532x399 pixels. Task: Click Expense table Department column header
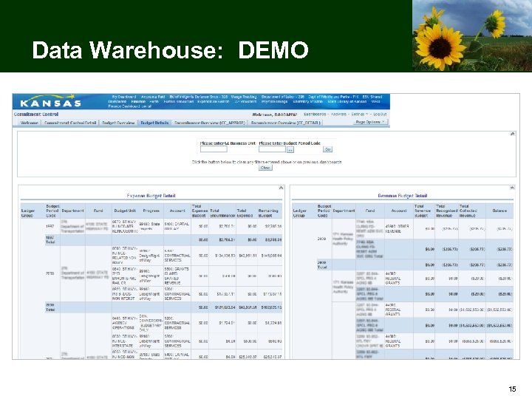click(x=72, y=211)
